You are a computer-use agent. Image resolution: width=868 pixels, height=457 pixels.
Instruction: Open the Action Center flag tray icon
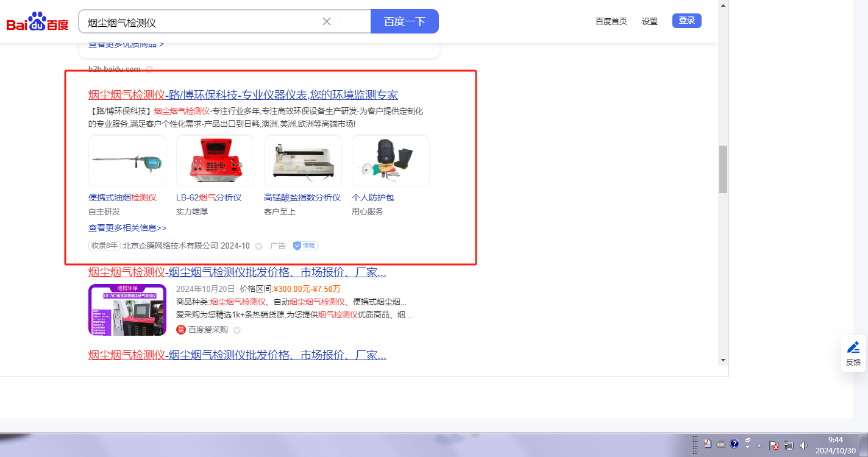[774, 445]
